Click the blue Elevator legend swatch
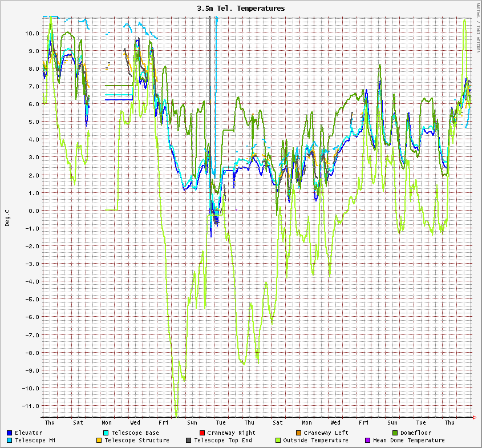This screenshot has width=482, height=448. (9, 433)
